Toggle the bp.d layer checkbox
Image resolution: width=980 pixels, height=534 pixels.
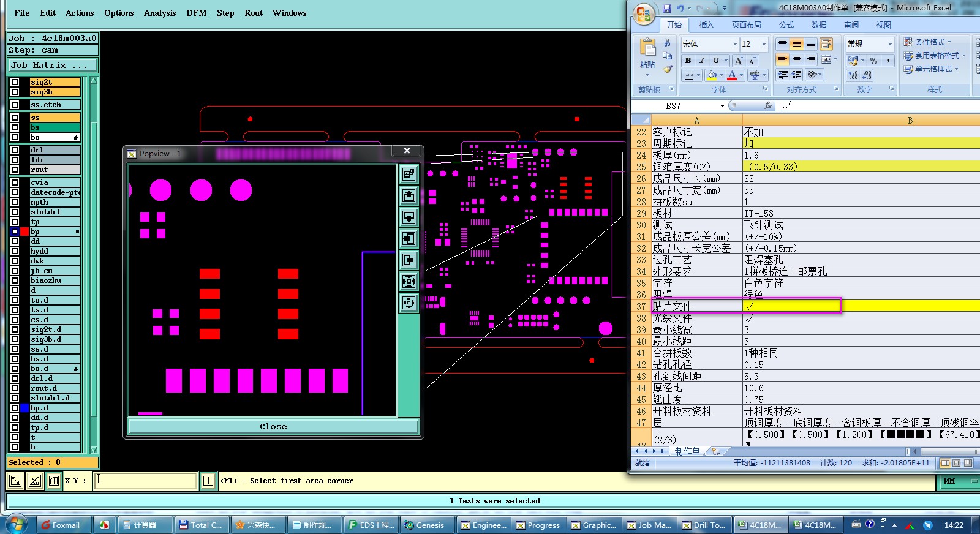15,408
